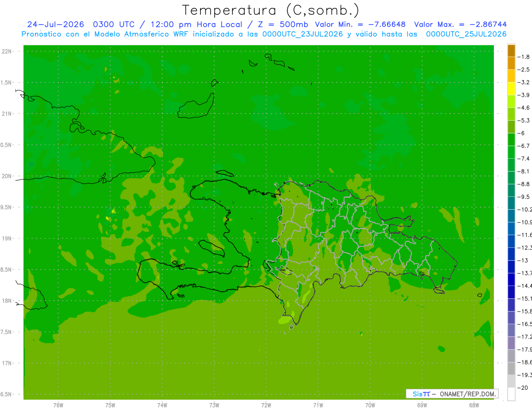This screenshot has height=411, width=532.
Task: Click 'Valor Min. = -7.66648' readout
Action: (360, 24)
